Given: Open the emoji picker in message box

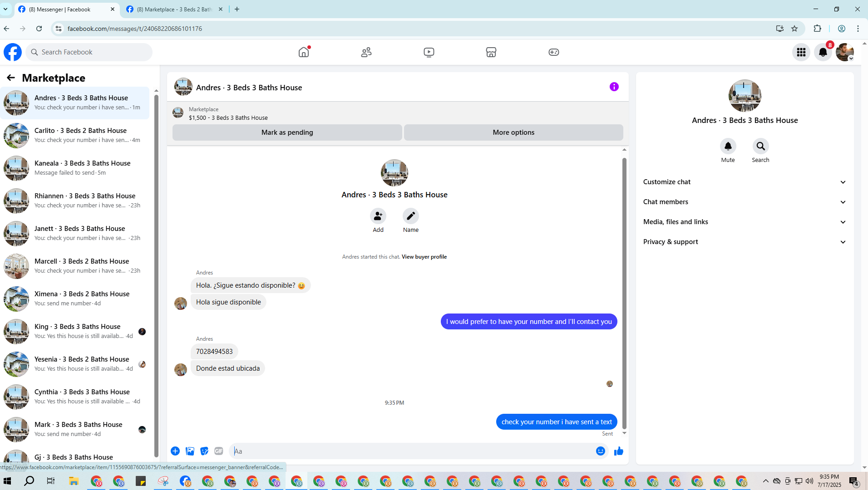Looking at the screenshot, I should (x=601, y=451).
